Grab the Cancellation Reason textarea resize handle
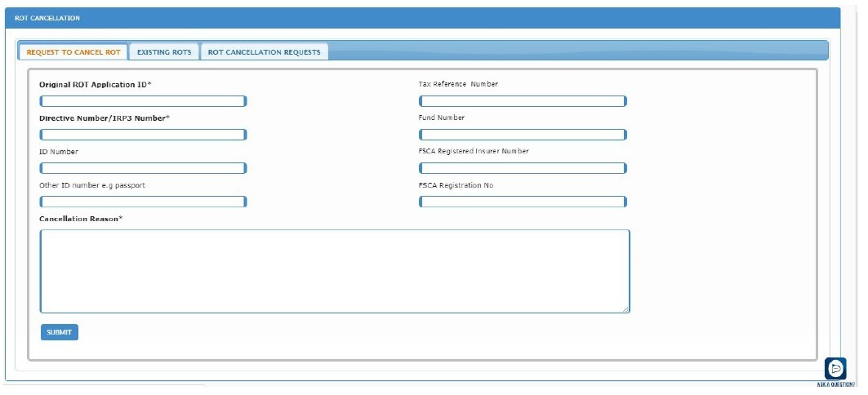 [626, 309]
